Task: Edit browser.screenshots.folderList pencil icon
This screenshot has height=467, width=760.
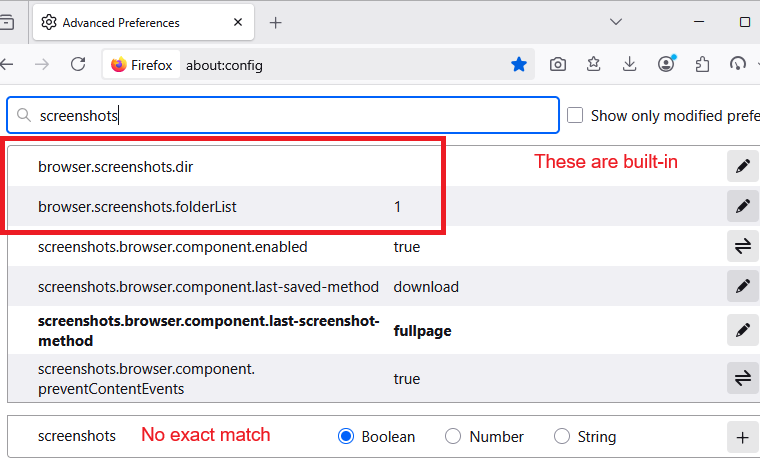Action: [742, 206]
